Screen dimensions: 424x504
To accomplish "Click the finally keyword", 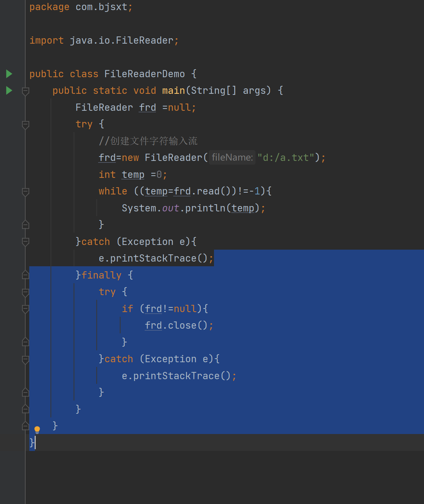I will click(101, 275).
